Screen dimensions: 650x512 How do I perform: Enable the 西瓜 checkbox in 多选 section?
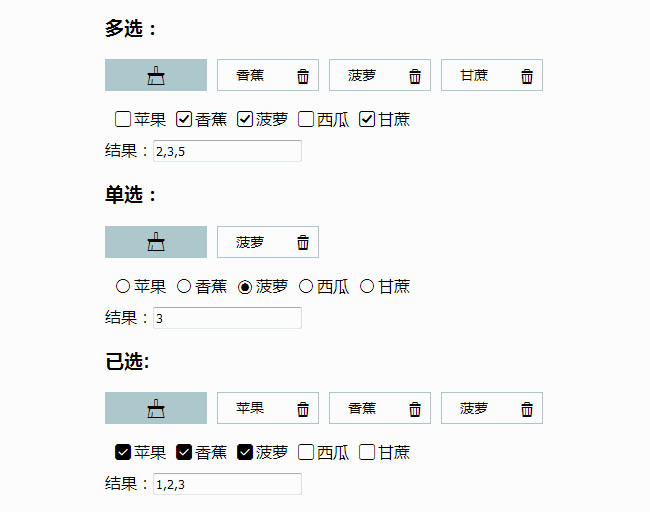[x=306, y=120]
